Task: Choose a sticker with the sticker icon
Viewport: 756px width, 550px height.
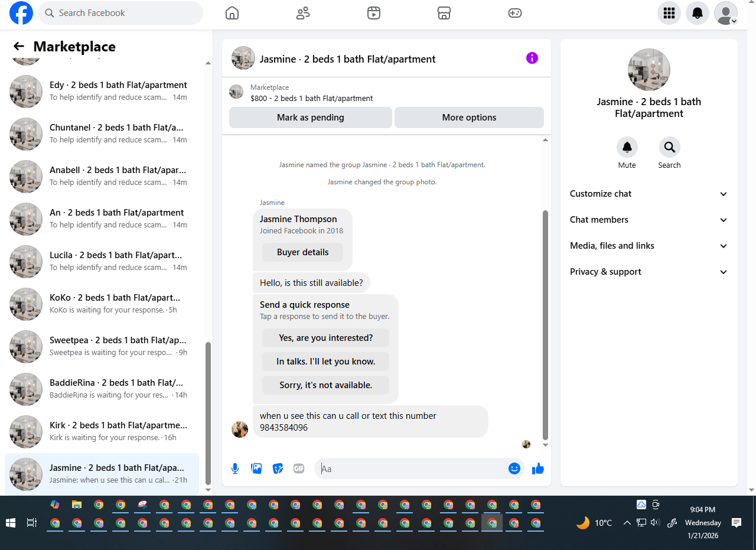Action: click(278, 468)
